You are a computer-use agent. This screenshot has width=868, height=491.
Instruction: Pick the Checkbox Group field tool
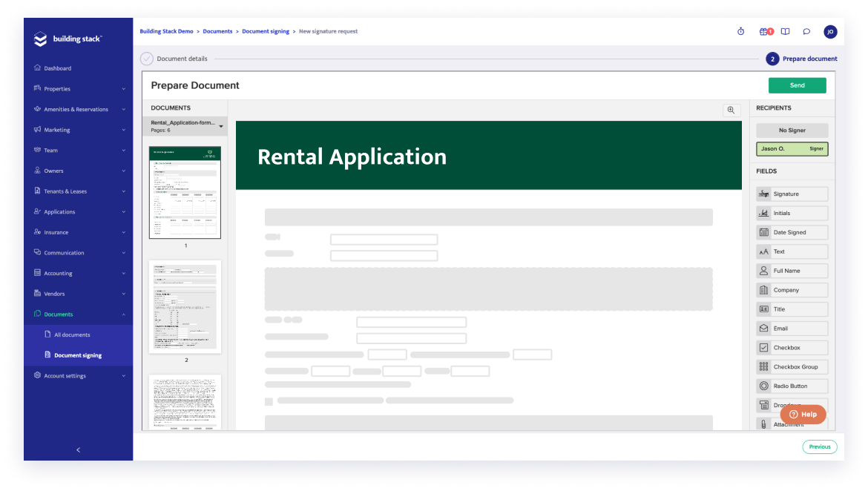[792, 366]
